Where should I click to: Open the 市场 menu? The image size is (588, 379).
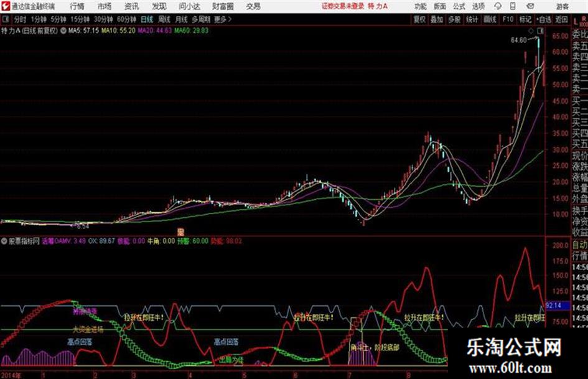tap(105, 6)
